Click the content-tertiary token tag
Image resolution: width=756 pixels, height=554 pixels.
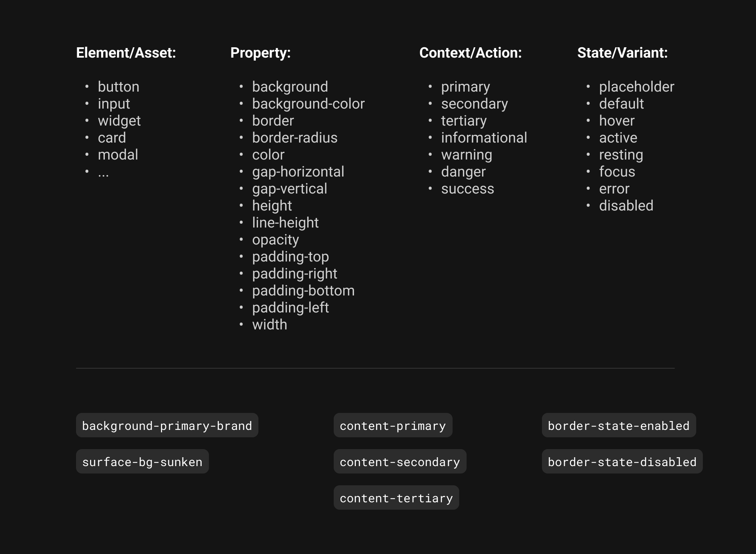pyautogui.click(x=396, y=497)
